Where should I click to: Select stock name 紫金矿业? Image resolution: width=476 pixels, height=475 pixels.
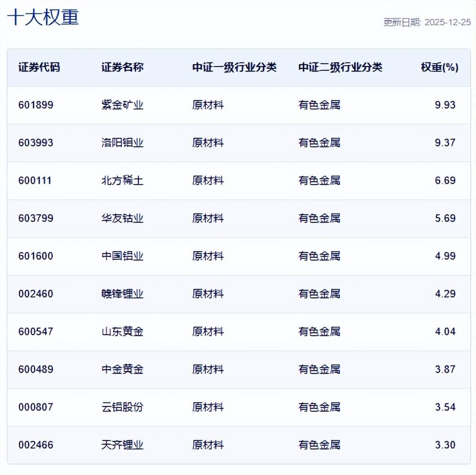click(122, 105)
